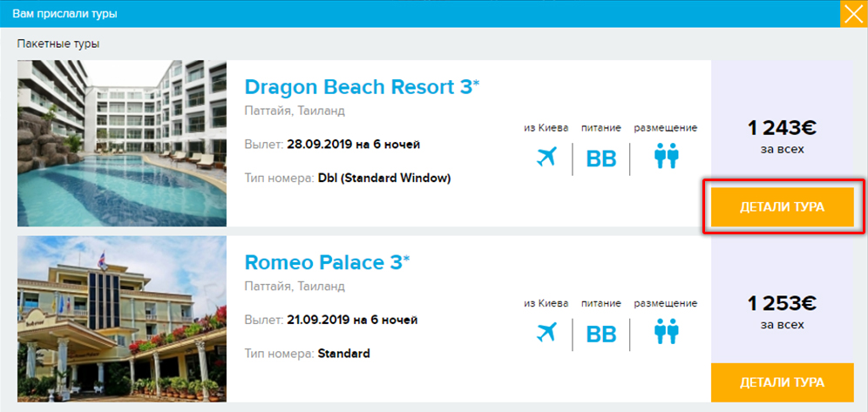868x412 pixels.
Task: Click the Dbl (Standard Window) room type
Action: pos(384,179)
